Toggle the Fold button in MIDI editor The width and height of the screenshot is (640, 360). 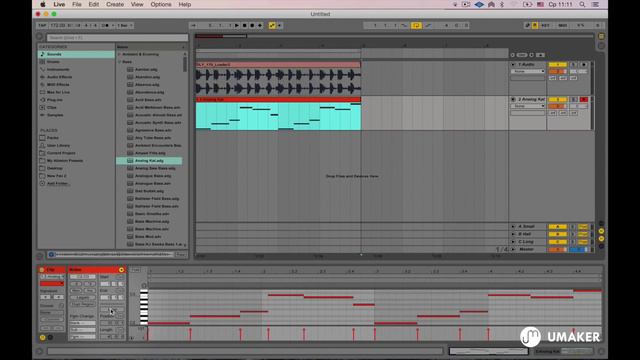click(x=136, y=270)
